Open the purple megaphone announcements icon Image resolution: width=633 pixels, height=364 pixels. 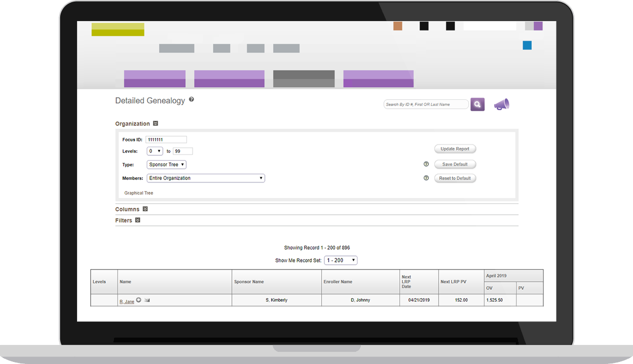(x=501, y=104)
